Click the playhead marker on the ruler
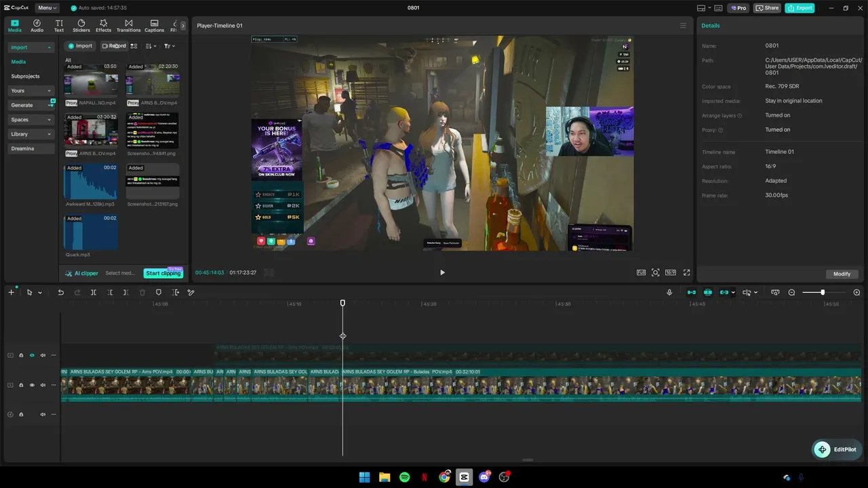The width and height of the screenshot is (868, 488). [x=342, y=303]
